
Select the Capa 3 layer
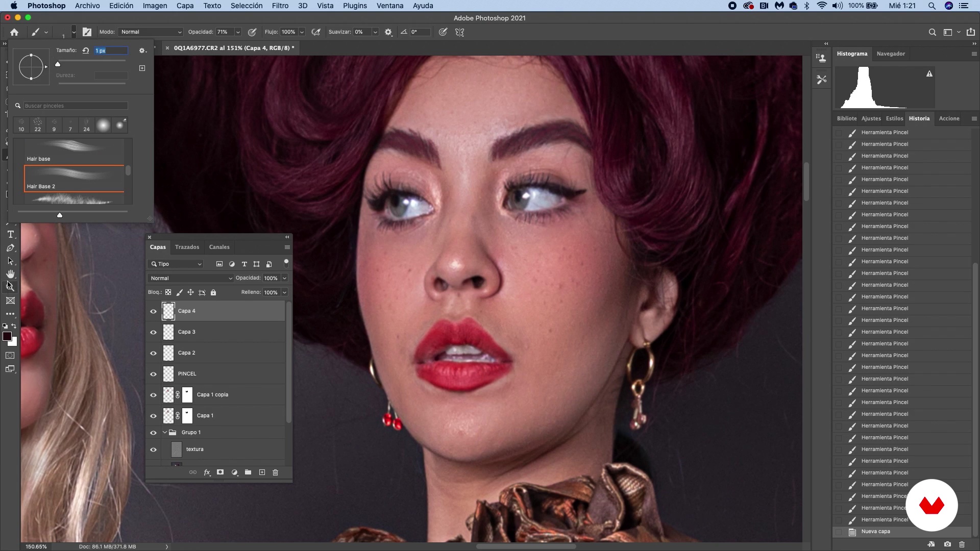coord(223,332)
